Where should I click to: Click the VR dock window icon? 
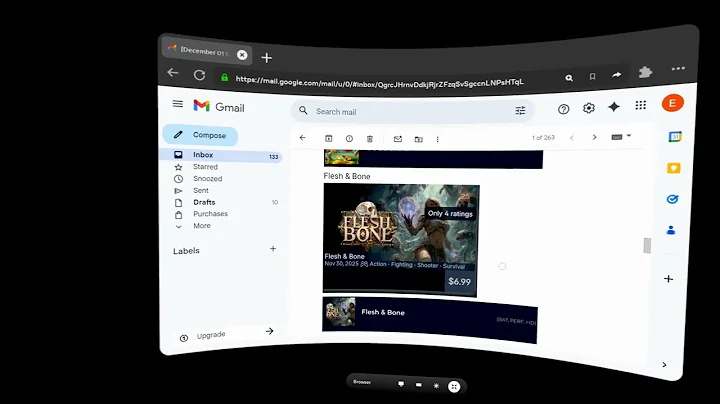(x=418, y=385)
